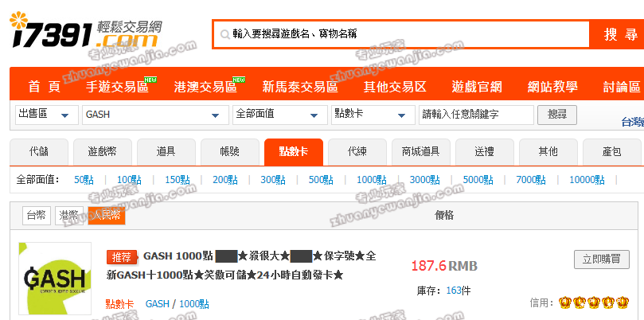Switch to 其他 tab
Viewport: 644px width, 320px height.
pyautogui.click(x=548, y=152)
